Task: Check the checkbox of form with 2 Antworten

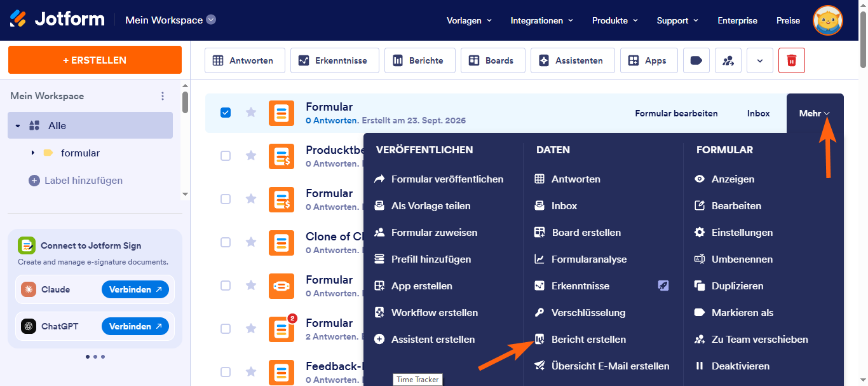Action: pyautogui.click(x=226, y=329)
